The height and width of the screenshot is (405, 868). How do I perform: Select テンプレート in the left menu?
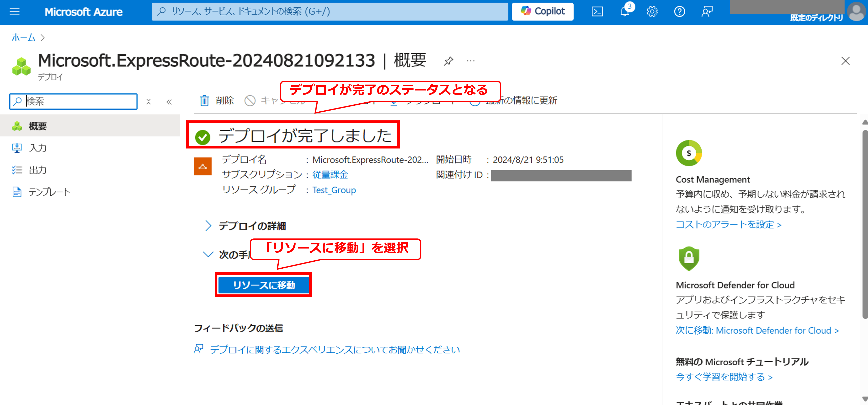(x=49, y=192)
